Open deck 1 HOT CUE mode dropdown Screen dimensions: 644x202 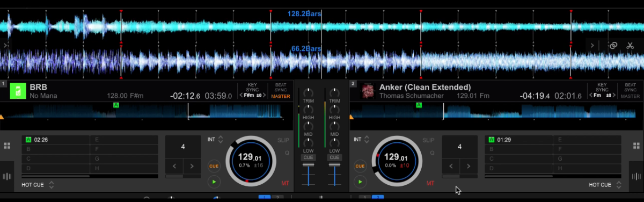pos(38,185)
